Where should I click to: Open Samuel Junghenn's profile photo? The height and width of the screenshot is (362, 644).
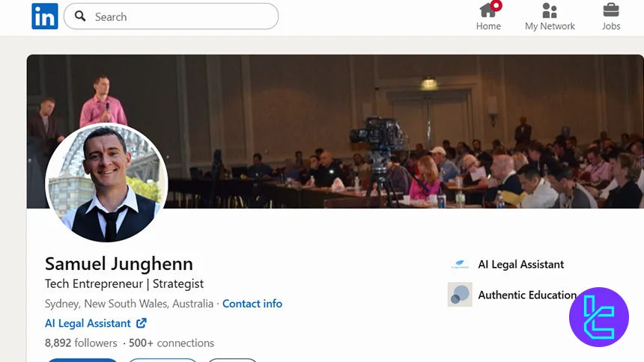(106, 182)
